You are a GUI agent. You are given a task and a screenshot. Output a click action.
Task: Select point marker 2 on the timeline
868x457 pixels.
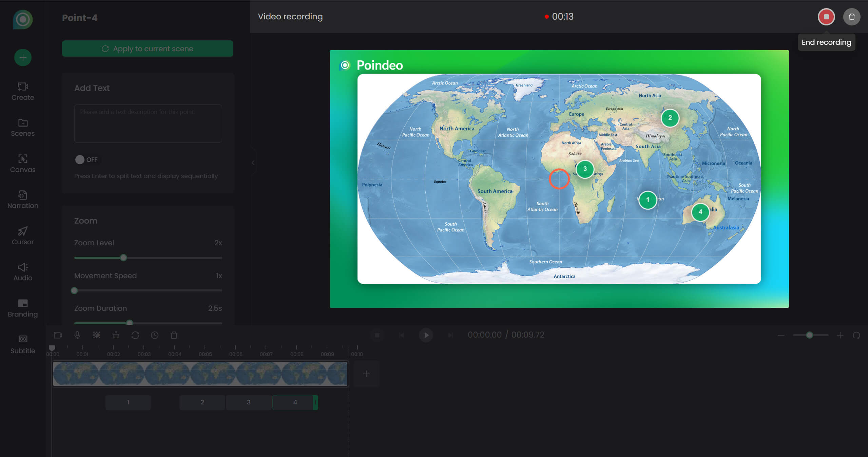202,402
